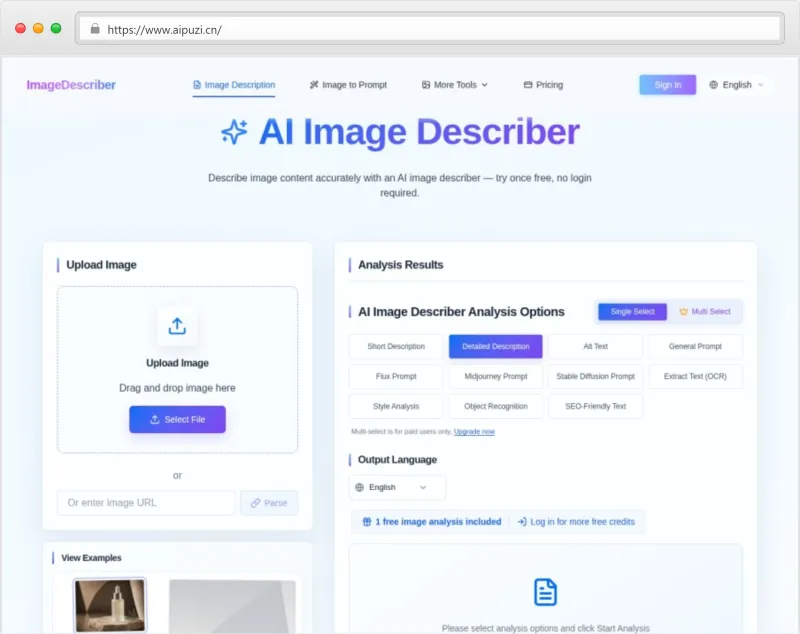
Task: Click the Sign In button
Action: [667, 85]
